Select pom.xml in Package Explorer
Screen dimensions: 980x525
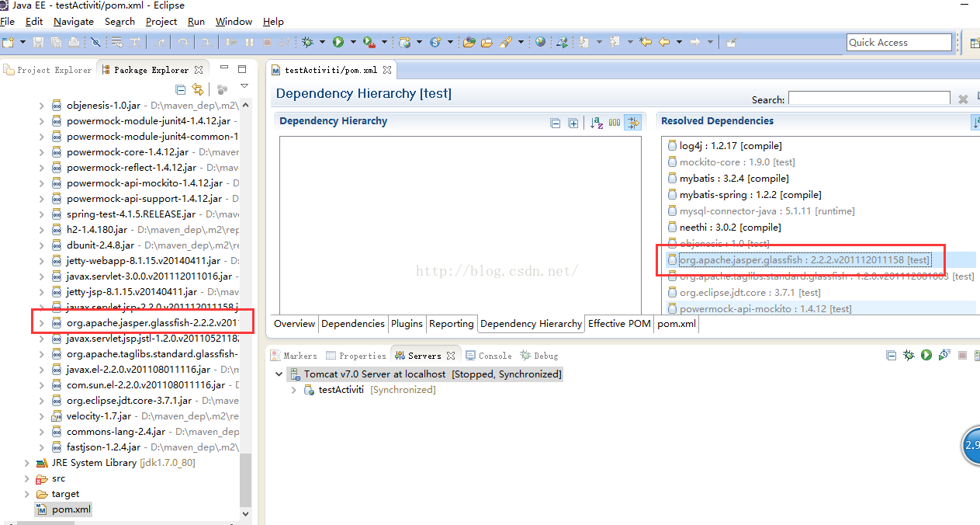[x=64, y=509]
